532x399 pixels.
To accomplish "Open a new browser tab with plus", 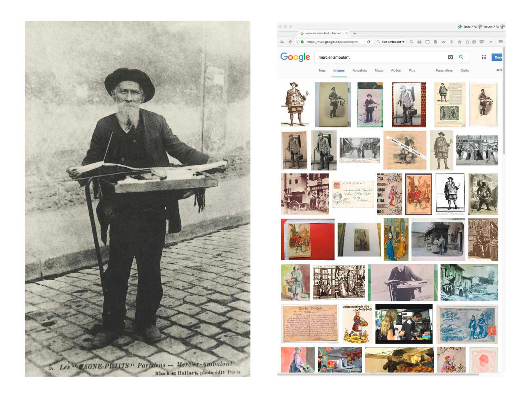I will (355, 33).
